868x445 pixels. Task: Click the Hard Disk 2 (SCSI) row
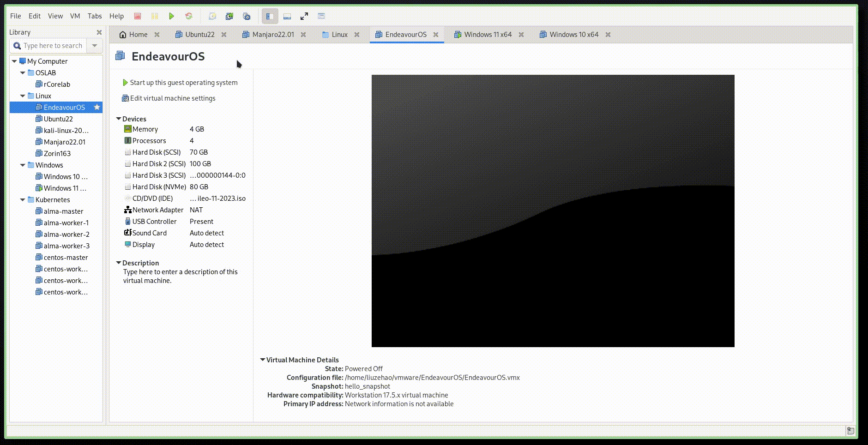tap(185, 163)
